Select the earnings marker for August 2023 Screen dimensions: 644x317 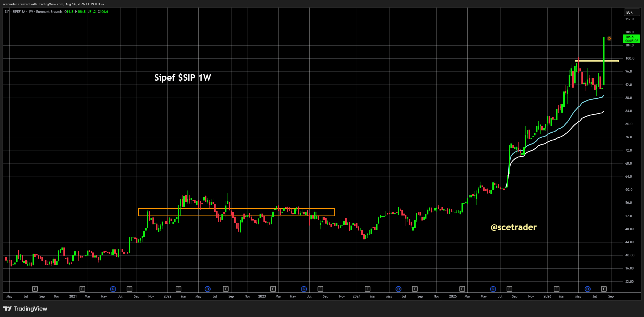point(320,289)
